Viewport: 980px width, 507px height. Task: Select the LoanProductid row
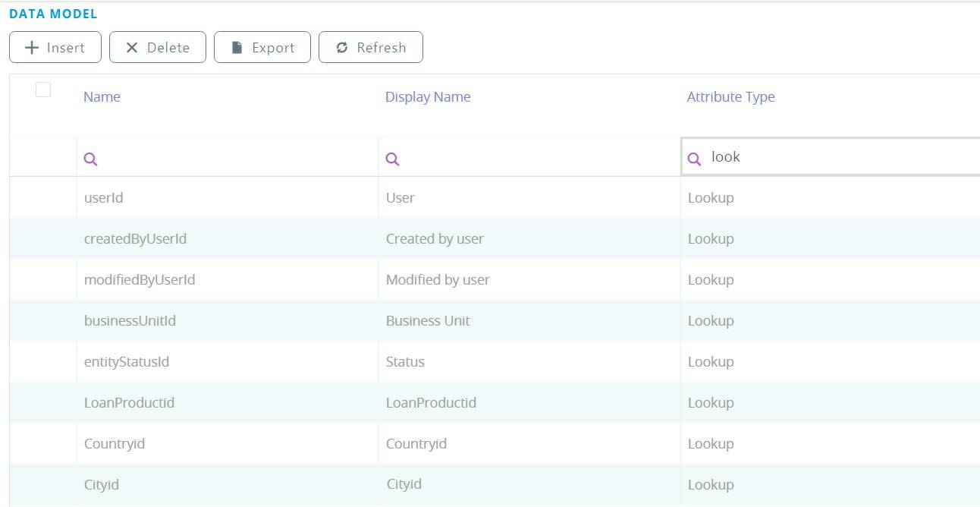(x=129, y=403)
